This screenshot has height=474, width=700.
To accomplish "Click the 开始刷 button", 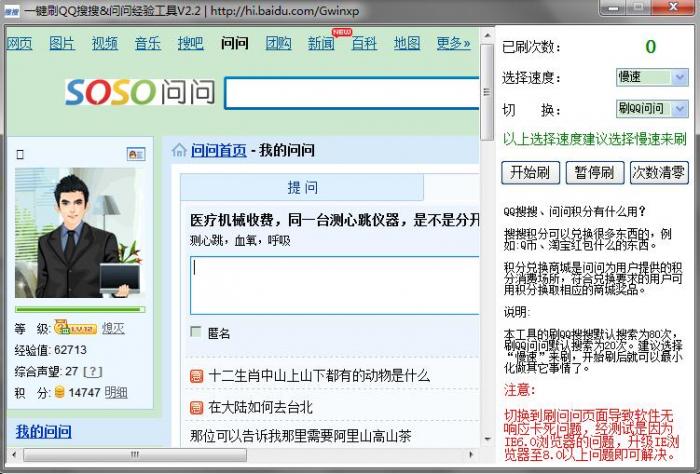I will pyautogui.click(x=530, y=173).
